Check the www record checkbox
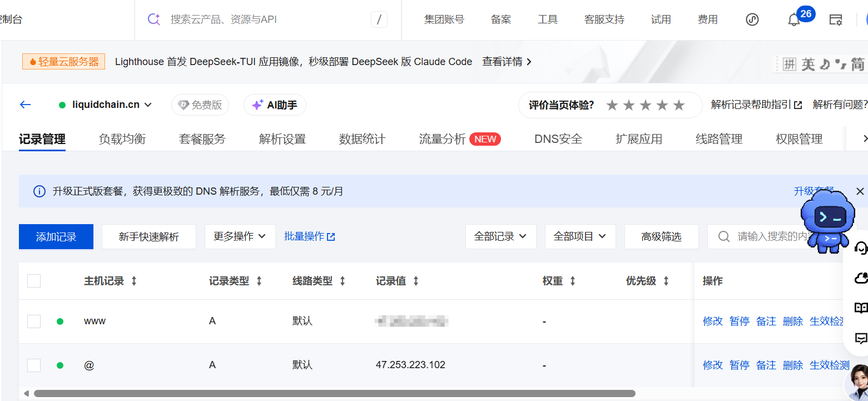868x401 pixels. [34, 321]
